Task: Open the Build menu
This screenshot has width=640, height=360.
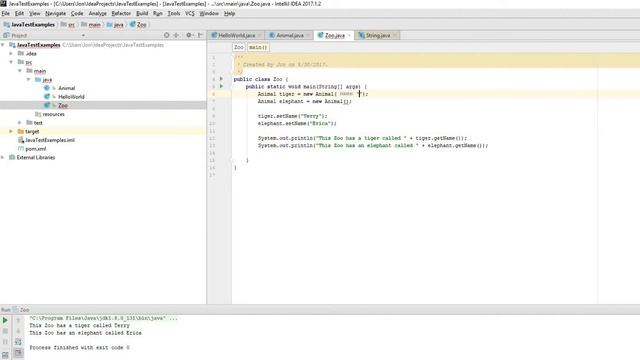Action: tap(142, 13)
